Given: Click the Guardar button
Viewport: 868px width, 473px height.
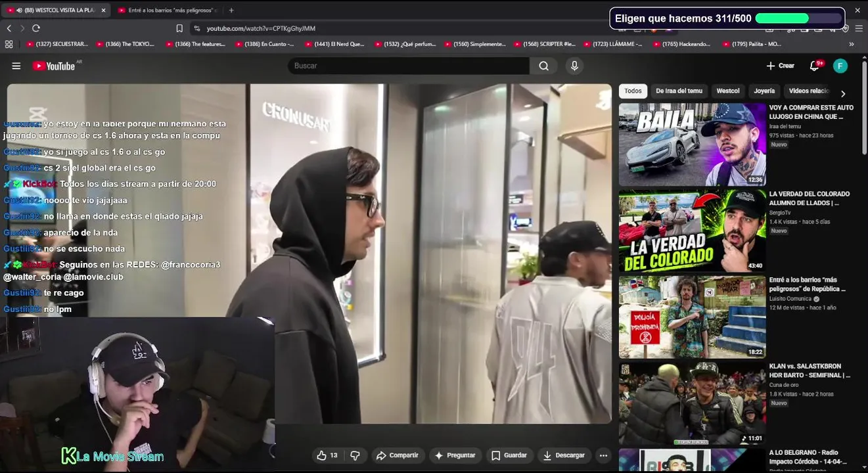Looking at the screenshot, I should pyautogui.click(x=509, y=455).
